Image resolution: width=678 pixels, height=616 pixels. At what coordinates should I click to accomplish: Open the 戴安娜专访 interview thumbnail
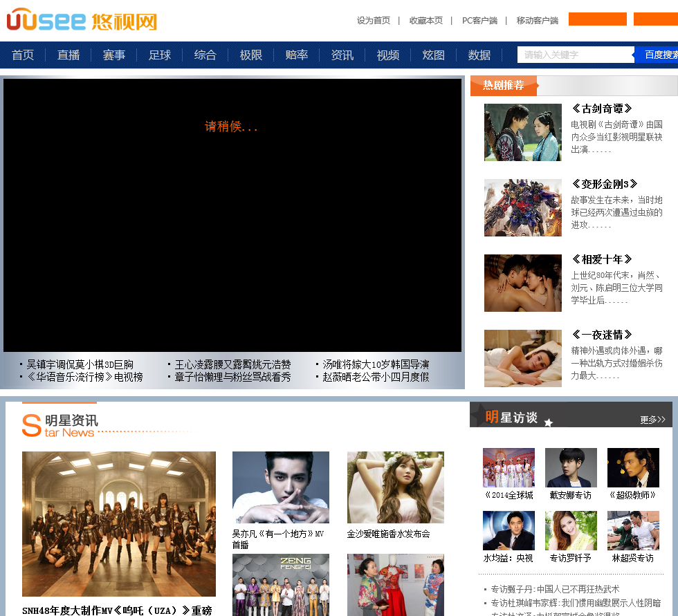pos(571,468)
